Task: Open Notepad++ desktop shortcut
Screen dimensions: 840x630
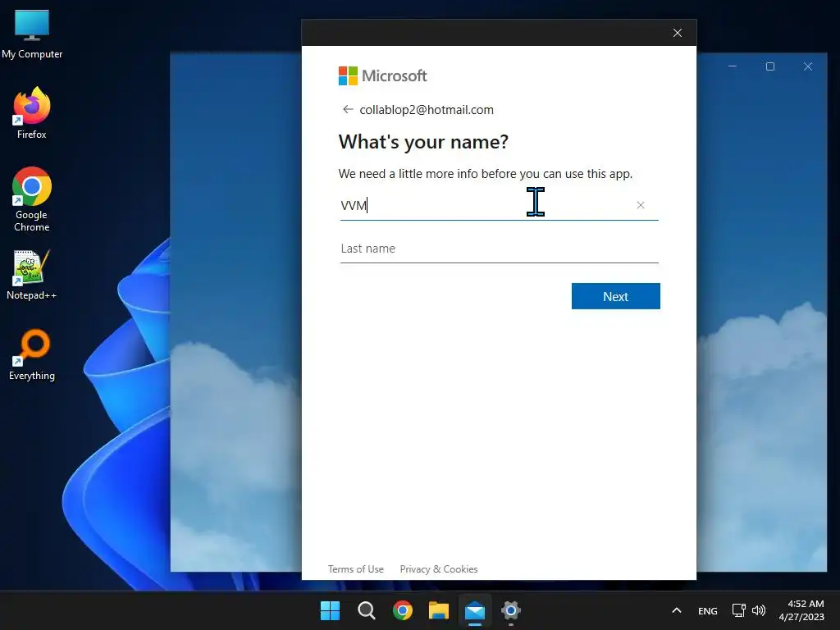Action: [x=32, y=275]
